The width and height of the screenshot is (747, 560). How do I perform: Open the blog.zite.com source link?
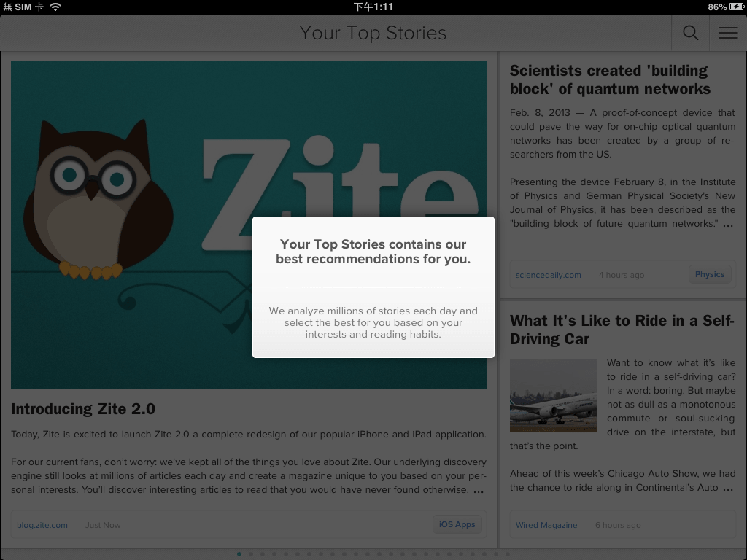[42, 525]
